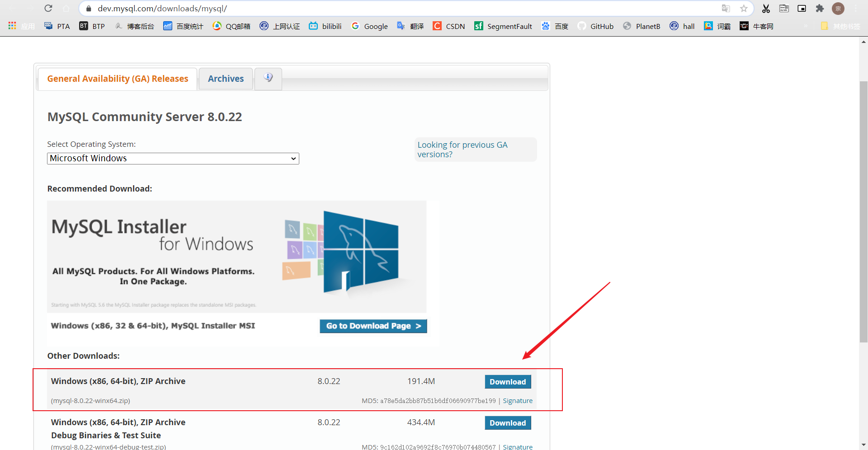Switch to General Availability (GA) Releases tab

point(118,79)
